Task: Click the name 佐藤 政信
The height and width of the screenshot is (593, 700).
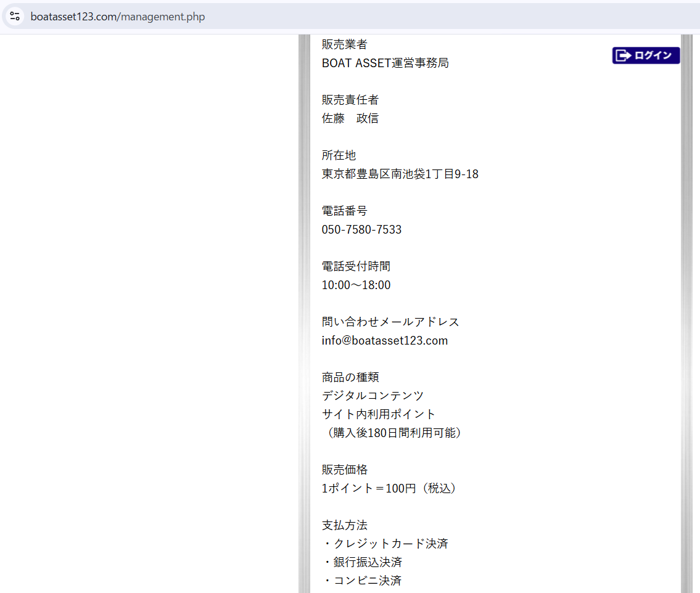Action: (x=350, y=118)
